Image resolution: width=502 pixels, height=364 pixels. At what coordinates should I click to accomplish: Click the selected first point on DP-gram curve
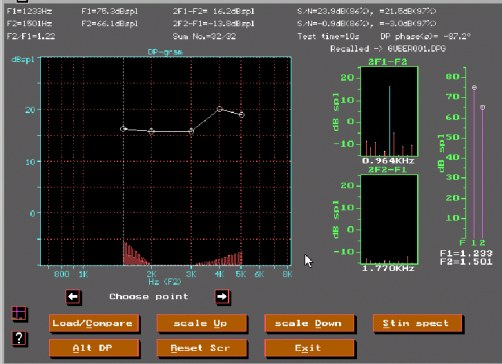[123, 129]
